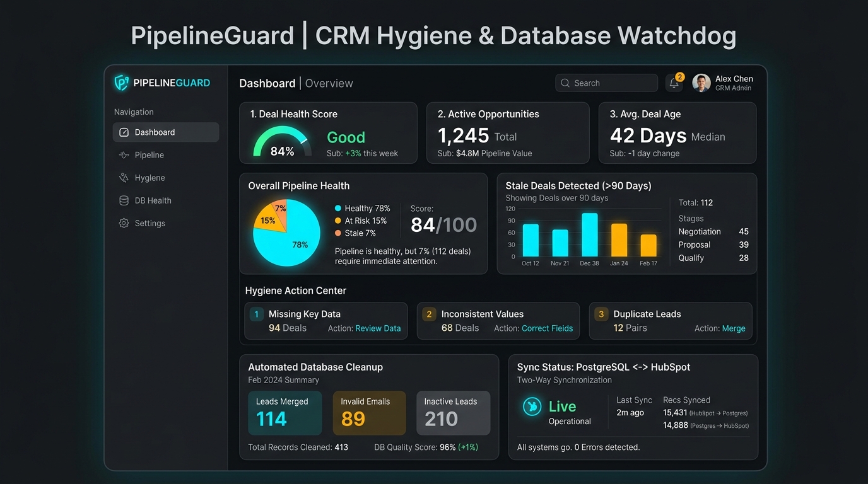Click the Feb 17 yellow bar
The image size is (868, 484).
tap(648, 245)
